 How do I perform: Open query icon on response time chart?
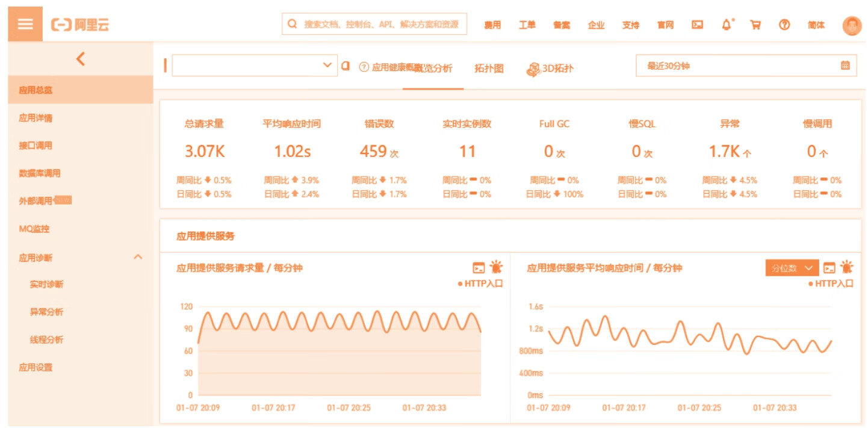tap(829, 268)
